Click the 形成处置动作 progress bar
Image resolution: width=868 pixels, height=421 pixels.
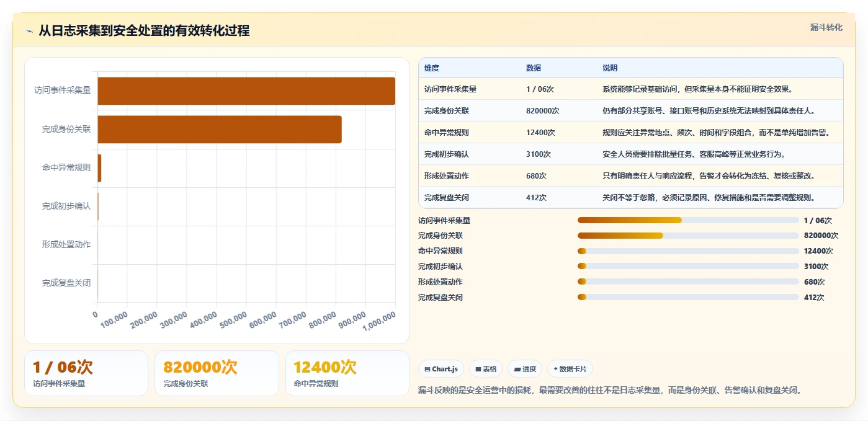pos(688,281)
